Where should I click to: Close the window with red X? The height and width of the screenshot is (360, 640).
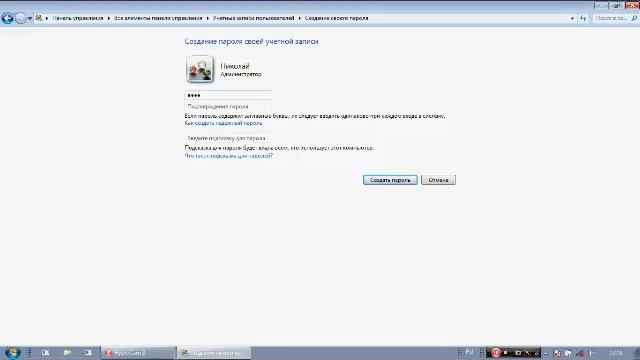pos(632,5)
